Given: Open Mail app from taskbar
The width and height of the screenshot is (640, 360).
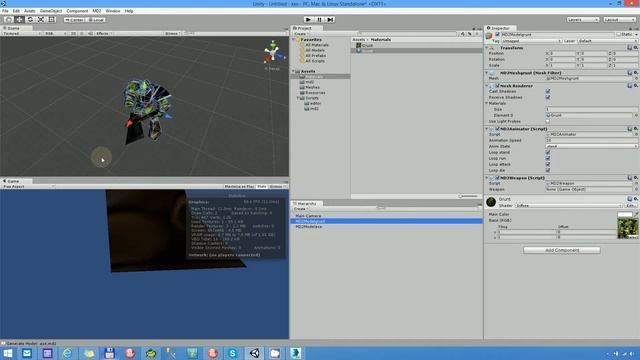Looking at the screenshot, I should click(27, 353).
